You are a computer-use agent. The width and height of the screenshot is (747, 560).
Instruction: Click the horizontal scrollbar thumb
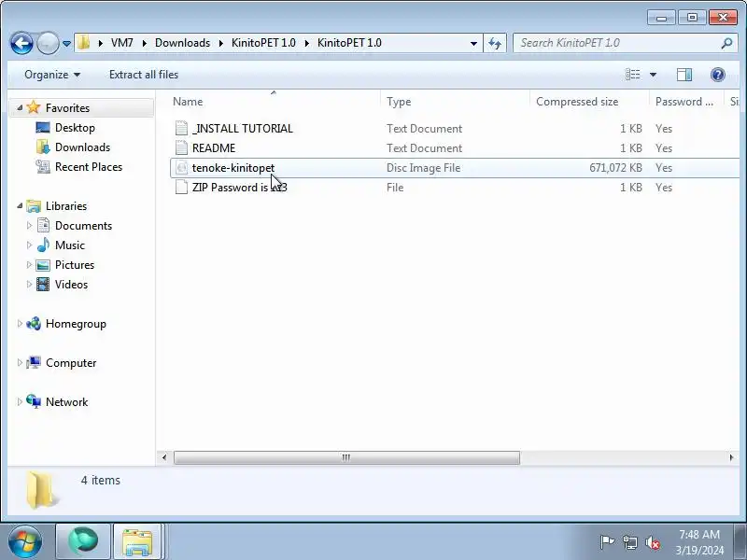[346, 457]
